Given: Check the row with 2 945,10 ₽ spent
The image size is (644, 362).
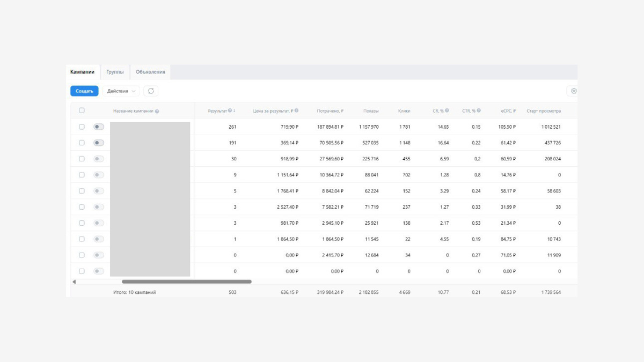Looking at the screenshot, I should click(82, 223).
